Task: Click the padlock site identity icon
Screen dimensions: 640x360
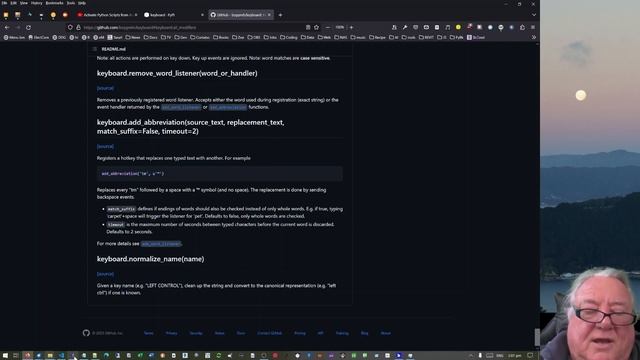Action: point(78,27)
